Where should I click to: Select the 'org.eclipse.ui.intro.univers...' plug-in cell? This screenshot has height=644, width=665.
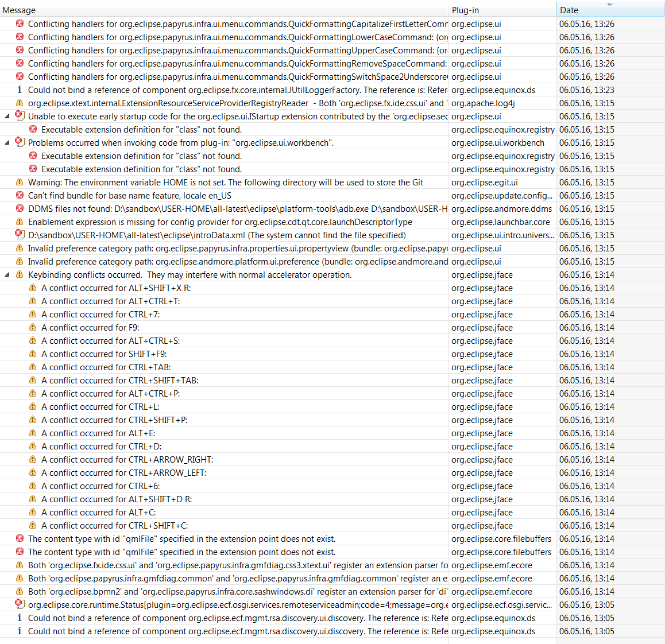tap(502, 235)
